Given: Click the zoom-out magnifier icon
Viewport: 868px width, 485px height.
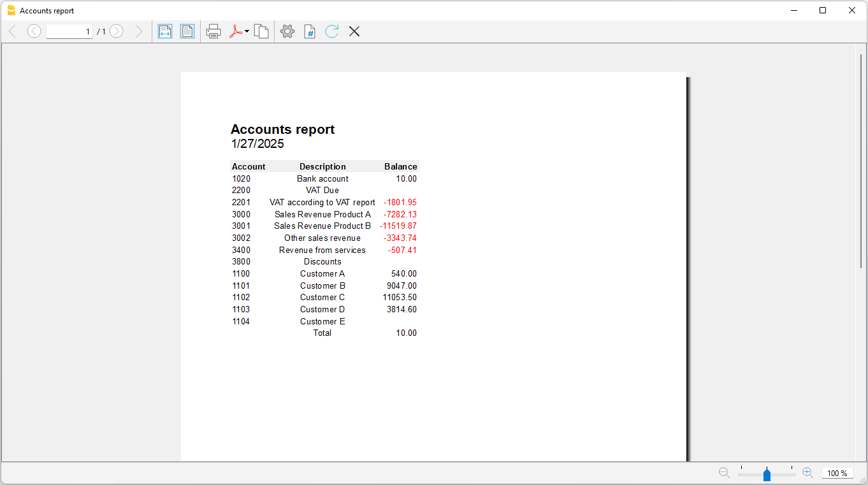Looking at the screenshot, I should (x=725, y=473).
